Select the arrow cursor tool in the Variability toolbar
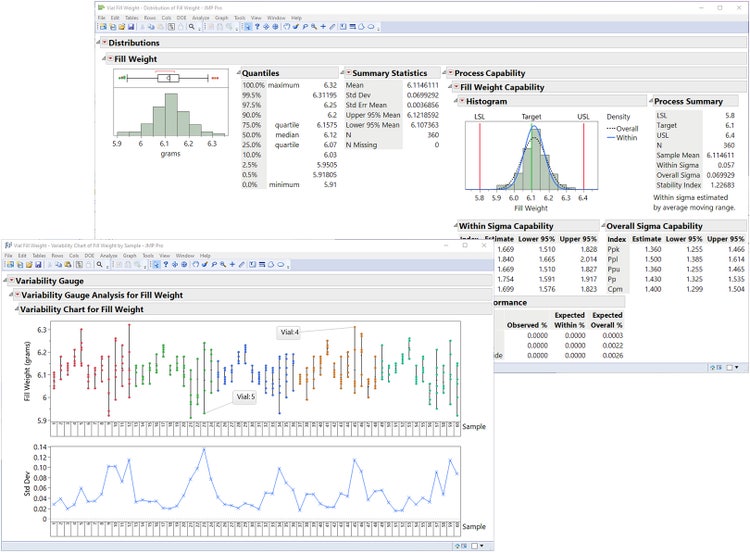 tap(155, 265)
